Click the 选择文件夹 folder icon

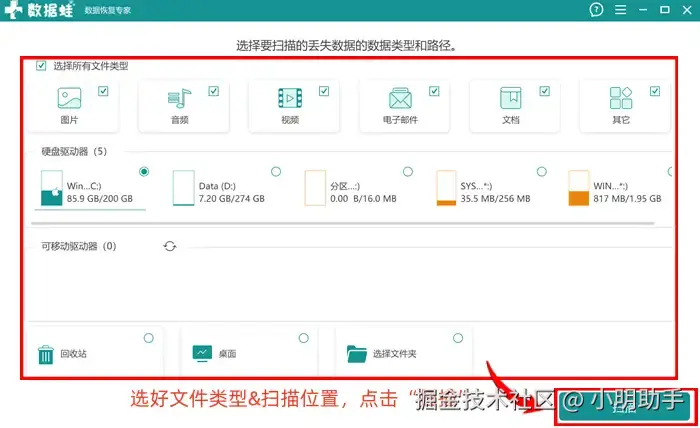pos(357,354)
